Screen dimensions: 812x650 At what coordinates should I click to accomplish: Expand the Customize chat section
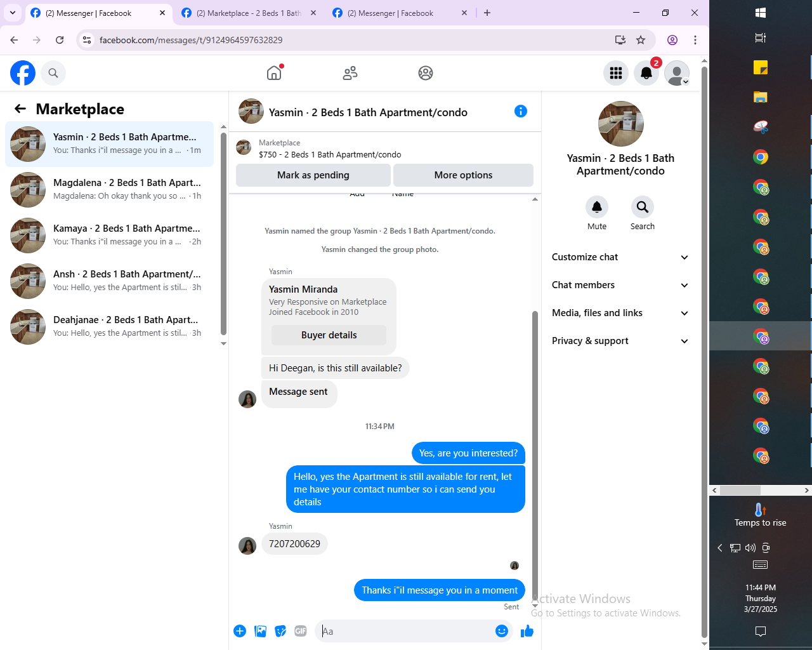pos(620,257)
